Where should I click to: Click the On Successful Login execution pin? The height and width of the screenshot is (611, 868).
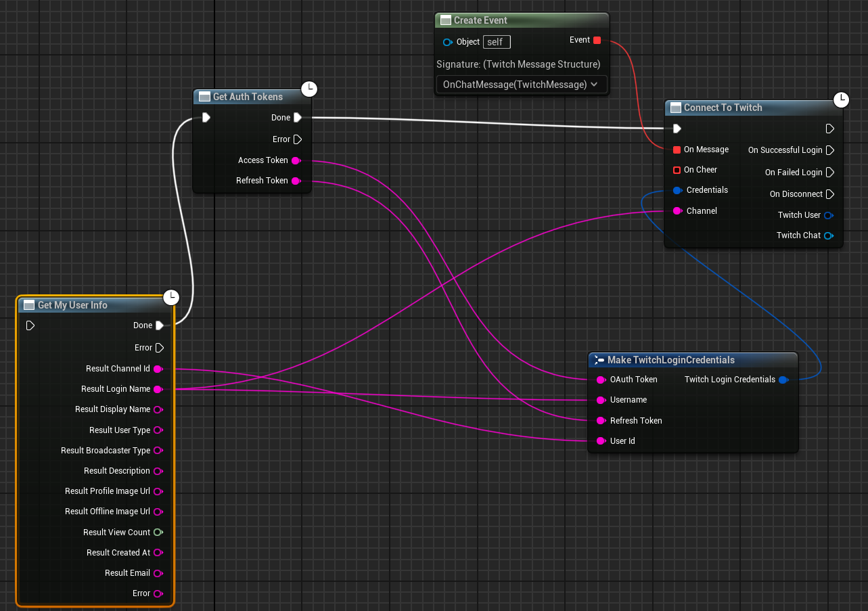pos(829,150)
